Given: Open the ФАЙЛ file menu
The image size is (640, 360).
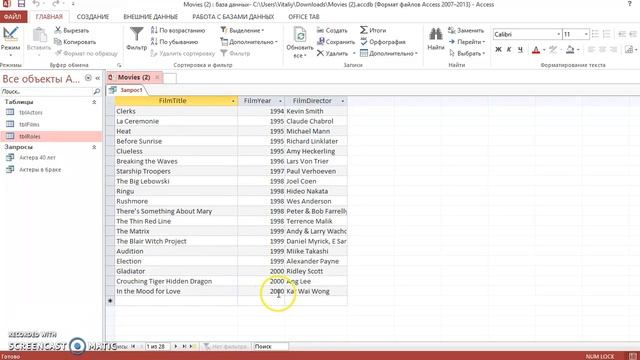Looking at the screenshot, I should click(13, 17).
